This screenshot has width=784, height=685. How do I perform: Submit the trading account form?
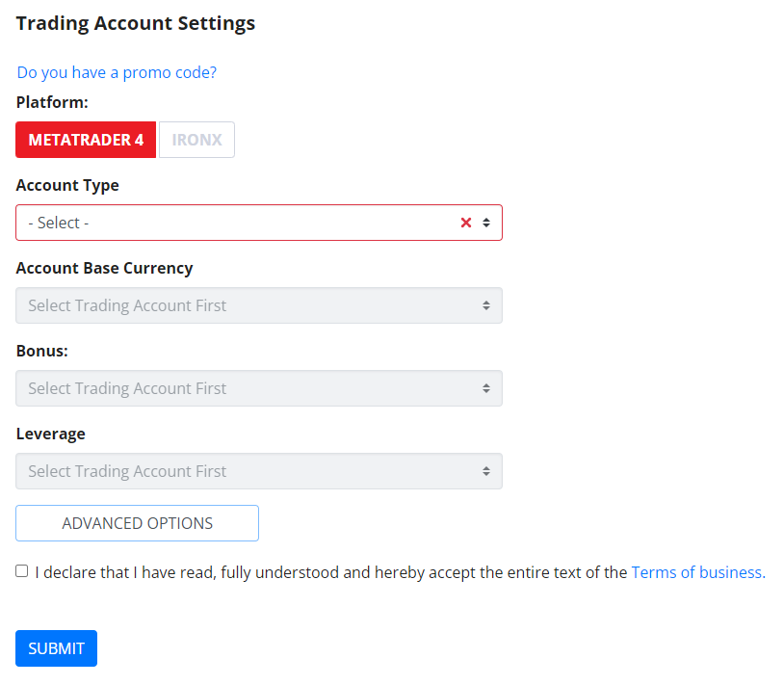56,648
